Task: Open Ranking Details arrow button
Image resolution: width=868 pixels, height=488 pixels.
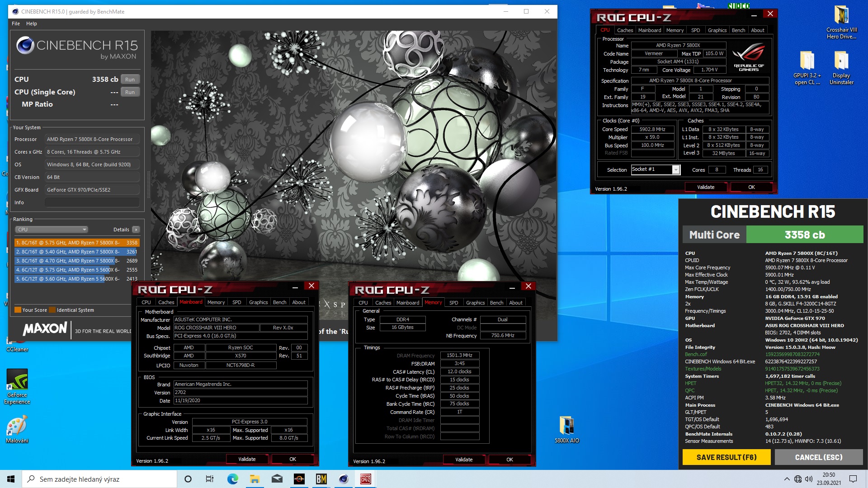Action: (x=136, y=230)
